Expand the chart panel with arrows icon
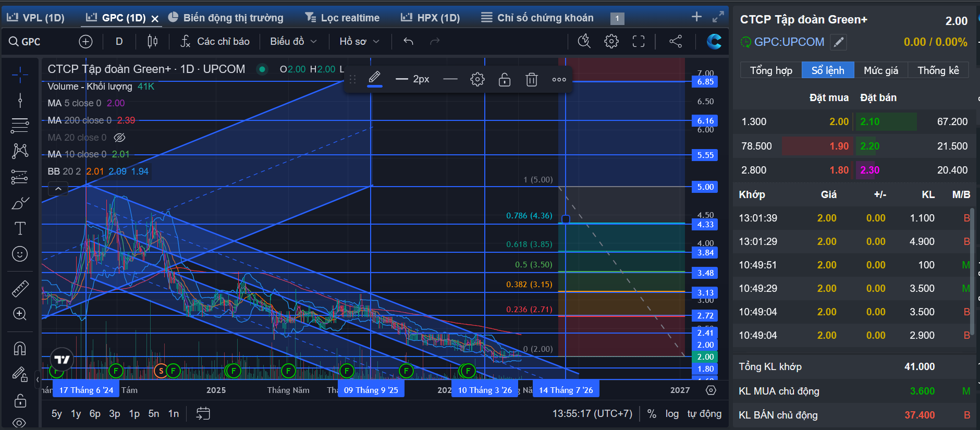The width and height of the screenshot is (980, 430). 718,17
